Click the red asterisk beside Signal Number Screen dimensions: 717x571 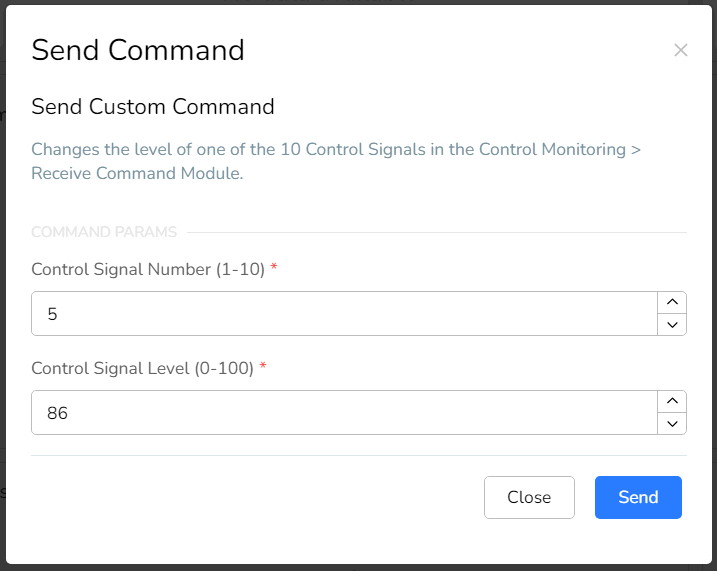pos(274,267)
